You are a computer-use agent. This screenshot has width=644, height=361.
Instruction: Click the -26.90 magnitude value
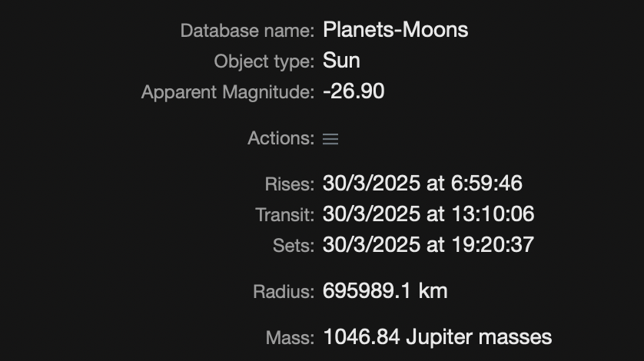[354, 91]
